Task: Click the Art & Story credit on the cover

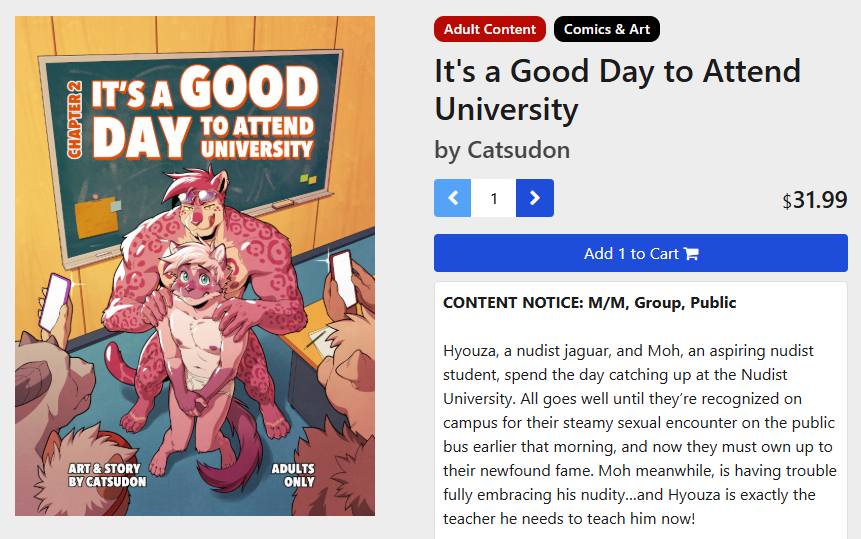Action: pyautogui.click(x=107, y=475)
